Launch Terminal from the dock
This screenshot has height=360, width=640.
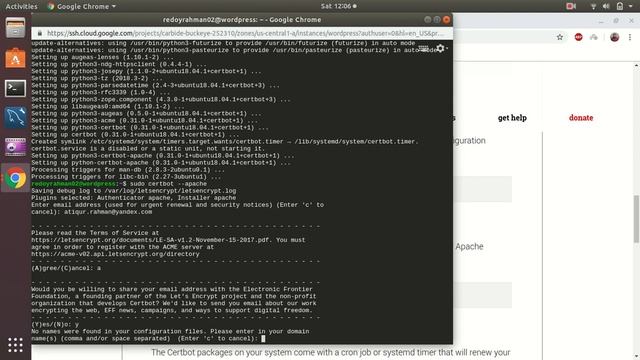coord(16,88)
